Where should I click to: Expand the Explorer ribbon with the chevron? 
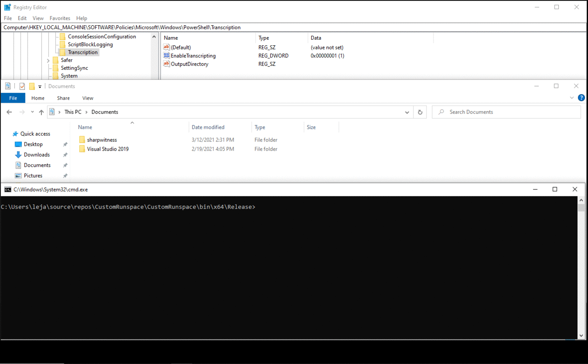click(x=572, y=98)
